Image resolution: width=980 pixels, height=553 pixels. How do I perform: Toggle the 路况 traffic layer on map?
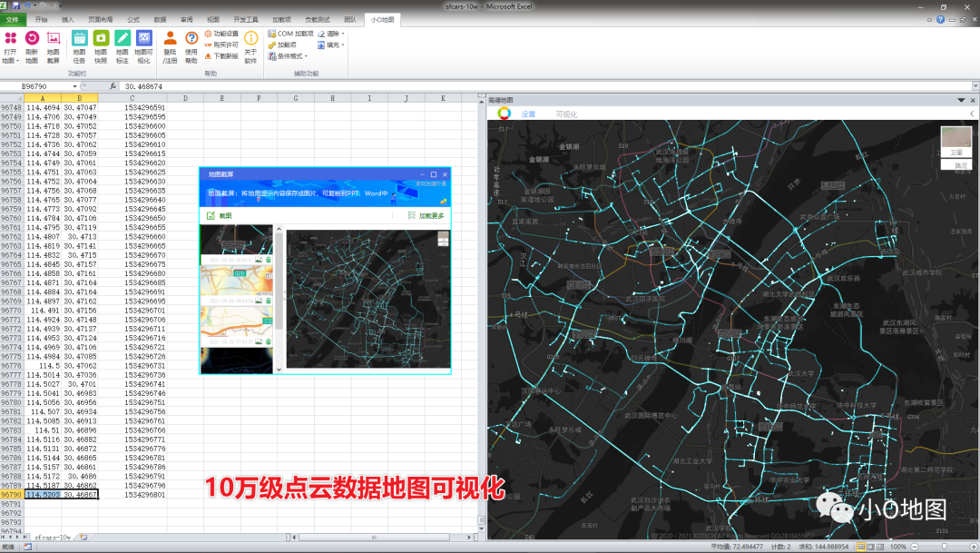tap(956, 165)
